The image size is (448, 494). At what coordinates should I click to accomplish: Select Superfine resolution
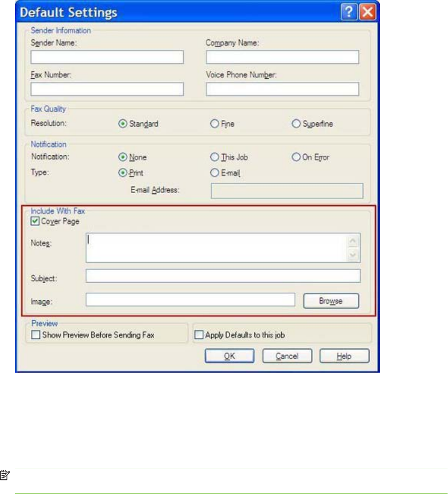coord(296,124)
